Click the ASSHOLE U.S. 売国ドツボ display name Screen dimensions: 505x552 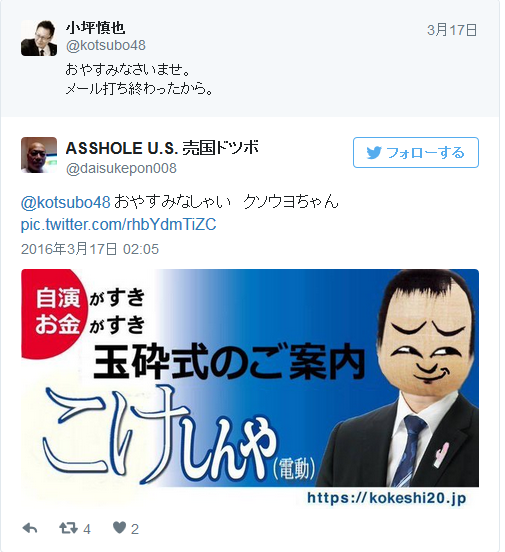click(x=162, y=148)
